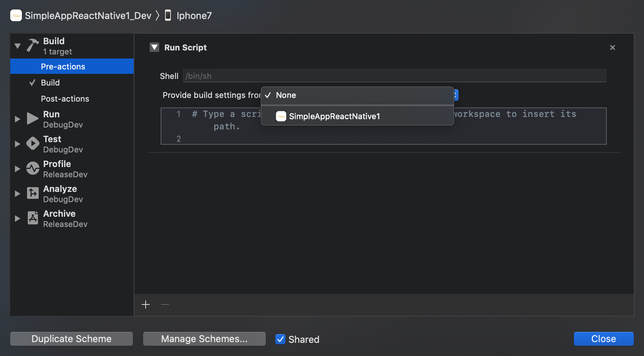
Task: Toggle the Shared checkbox
Action: point(280,339)
